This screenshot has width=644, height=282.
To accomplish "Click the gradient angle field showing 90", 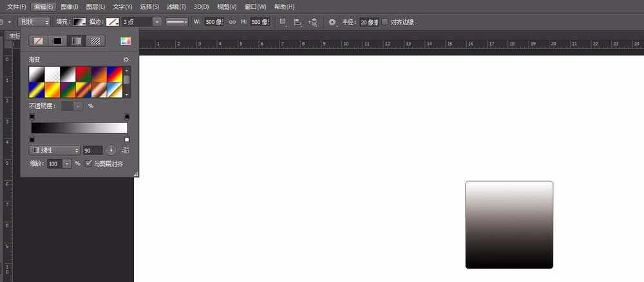I will [x=91, y=149].
